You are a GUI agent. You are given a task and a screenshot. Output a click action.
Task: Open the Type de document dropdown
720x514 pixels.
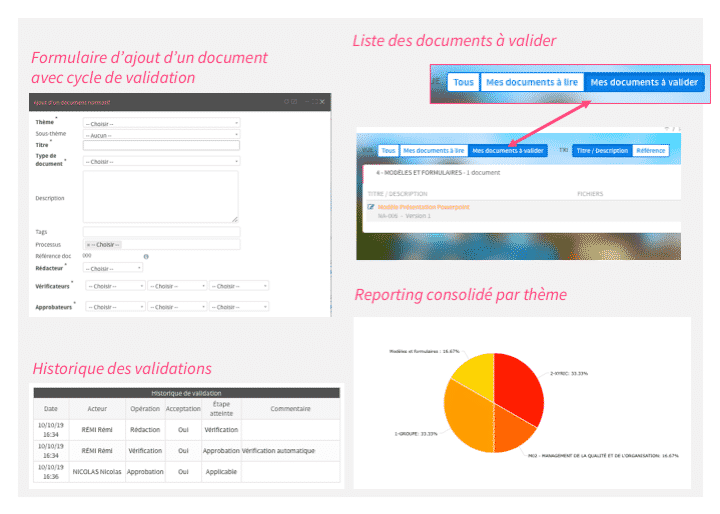tap(161, 161)
